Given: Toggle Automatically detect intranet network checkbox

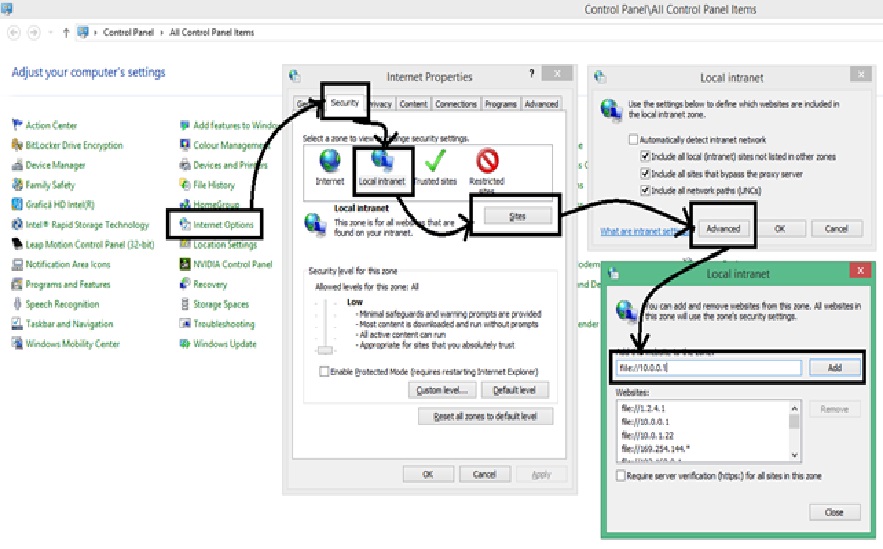Looking at the screenshot, I should (634, 139).
